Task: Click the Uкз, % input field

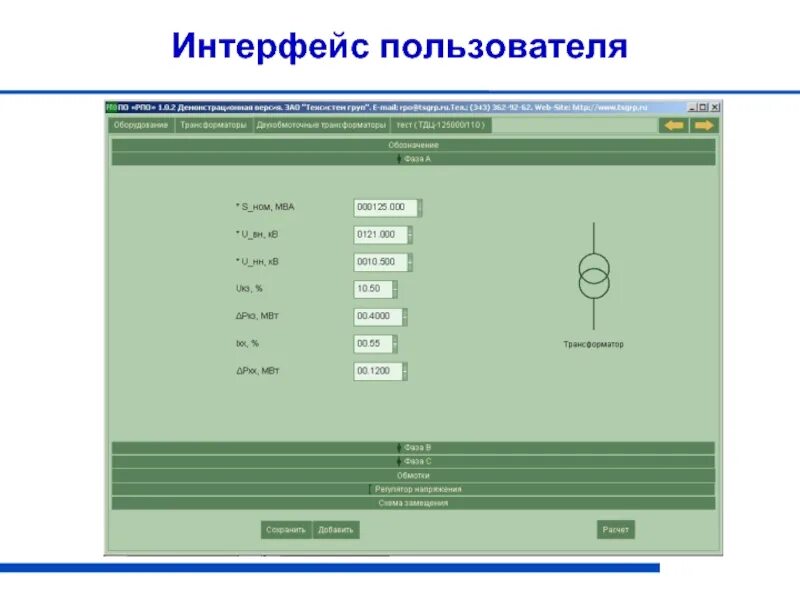Action: coord(373,289)
